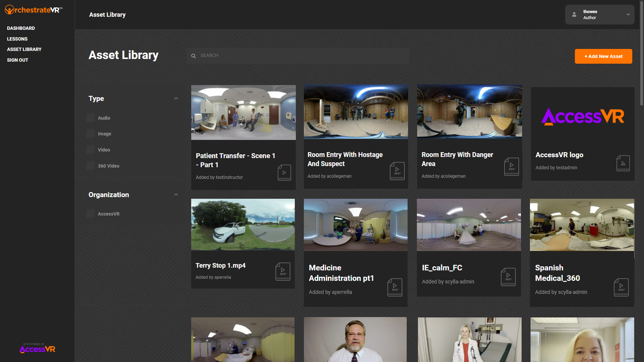The image size is (644, 362).
Task: Click 360 icon on Terry Stop 1.mp4 card
Action: click(x=283, y=271)
